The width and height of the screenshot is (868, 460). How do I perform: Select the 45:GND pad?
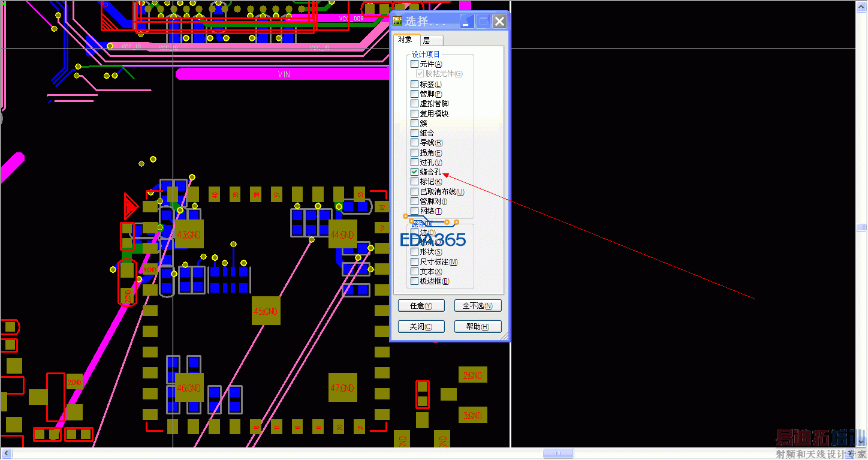tap(266, 311)
